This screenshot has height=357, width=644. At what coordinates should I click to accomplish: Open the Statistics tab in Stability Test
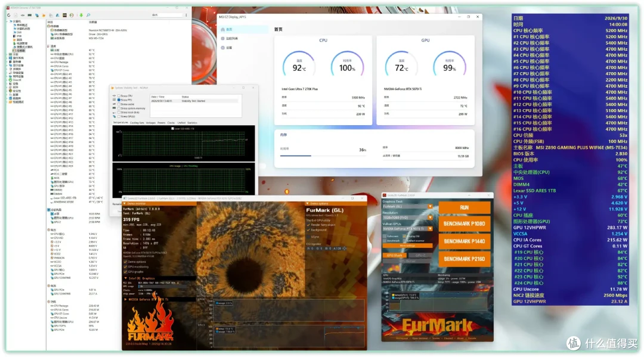(192, 123)
